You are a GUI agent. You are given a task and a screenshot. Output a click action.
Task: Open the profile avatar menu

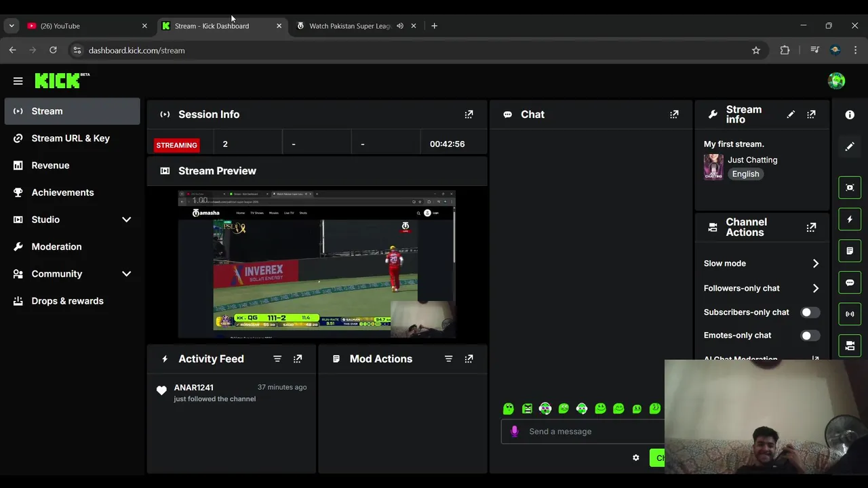tap(836, 81)
